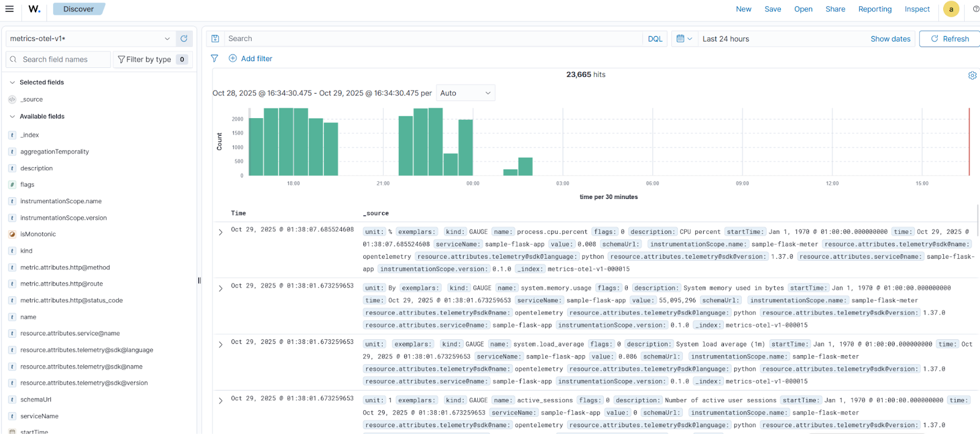Click the filter funnel options icon

pyautogui.click(x=214, y=59)
